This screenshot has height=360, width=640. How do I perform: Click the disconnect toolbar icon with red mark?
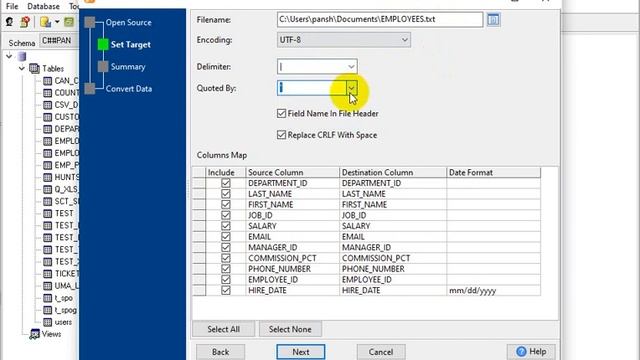(x=25, y=22)
